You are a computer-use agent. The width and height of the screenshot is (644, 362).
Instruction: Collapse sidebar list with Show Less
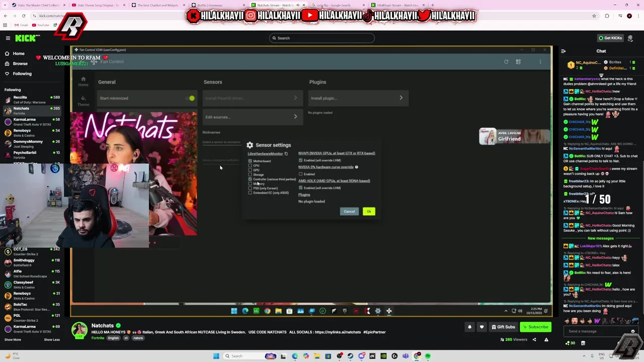(51, 339)
